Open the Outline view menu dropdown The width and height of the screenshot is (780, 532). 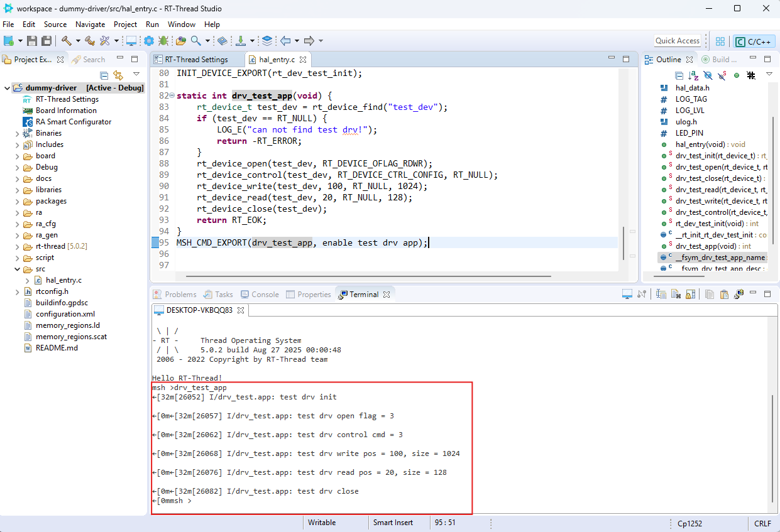[x=769, y=74]
